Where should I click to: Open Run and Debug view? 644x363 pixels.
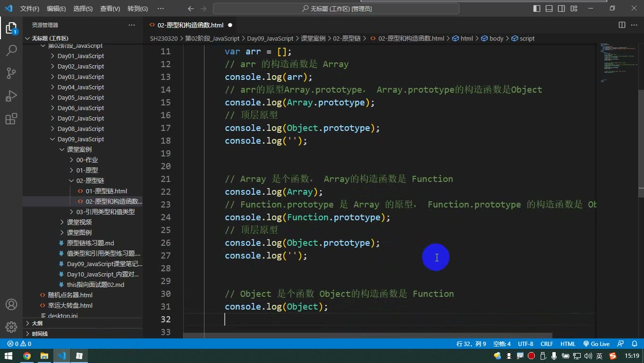pyautogui.click(x=11, y=96)
